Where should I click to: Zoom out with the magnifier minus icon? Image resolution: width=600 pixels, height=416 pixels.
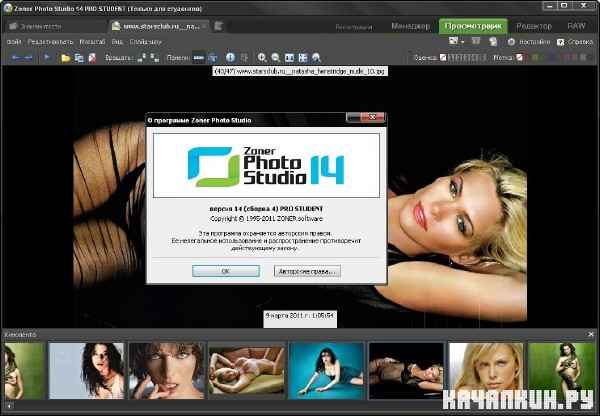pyautogui.click(x=276, y=58)
